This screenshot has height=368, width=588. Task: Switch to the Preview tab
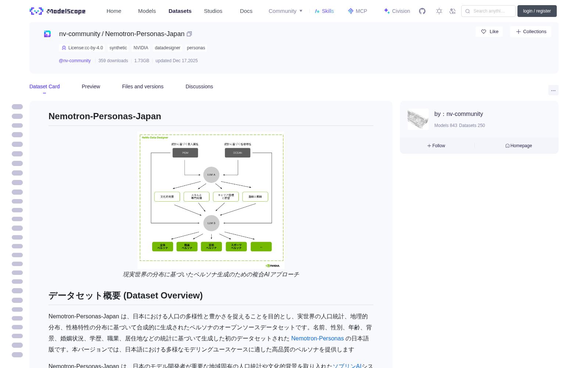(x=91, y=86)
